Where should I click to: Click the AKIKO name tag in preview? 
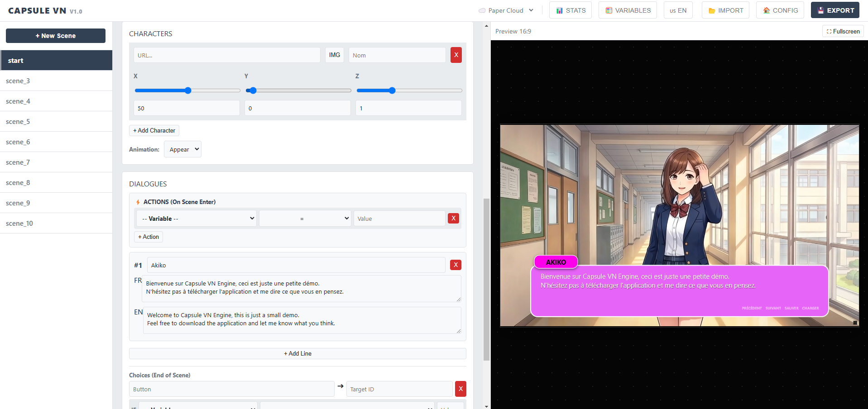556,262
